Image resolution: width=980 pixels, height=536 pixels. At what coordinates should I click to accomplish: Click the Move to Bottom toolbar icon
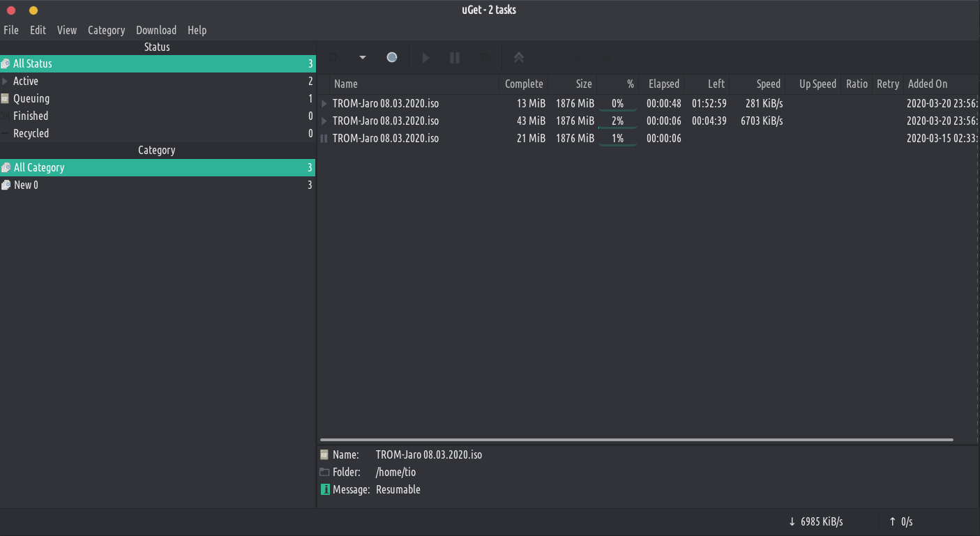click(x=606, y=58)
